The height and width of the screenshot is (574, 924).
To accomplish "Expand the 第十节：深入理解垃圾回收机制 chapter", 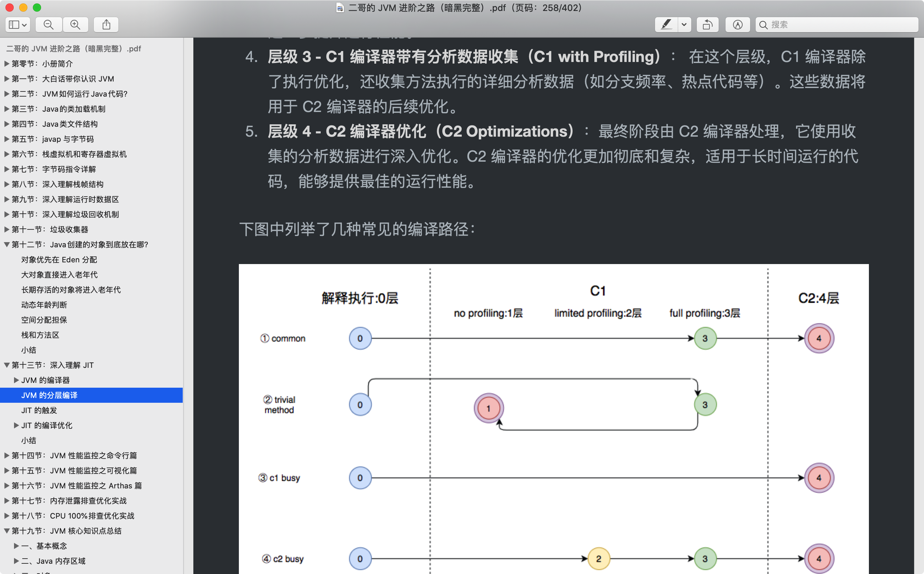I will click(x=6, y=214).
